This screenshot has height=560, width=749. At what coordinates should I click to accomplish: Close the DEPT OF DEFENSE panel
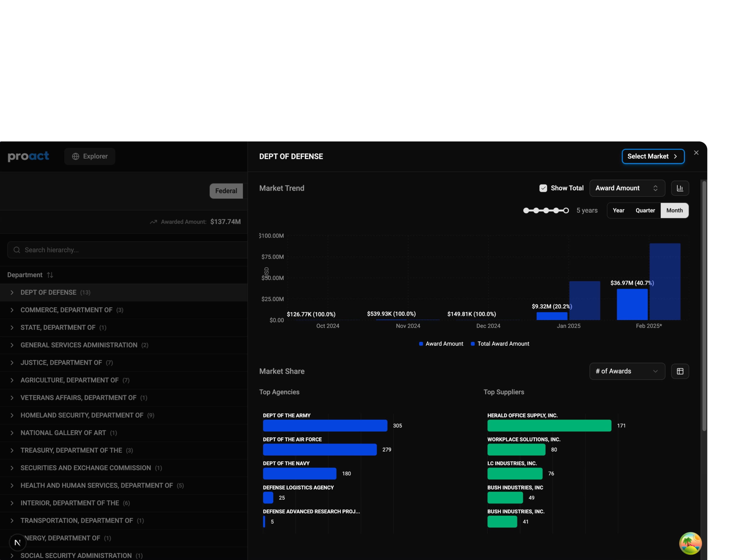pyautogui.click(x=696, y=153)
